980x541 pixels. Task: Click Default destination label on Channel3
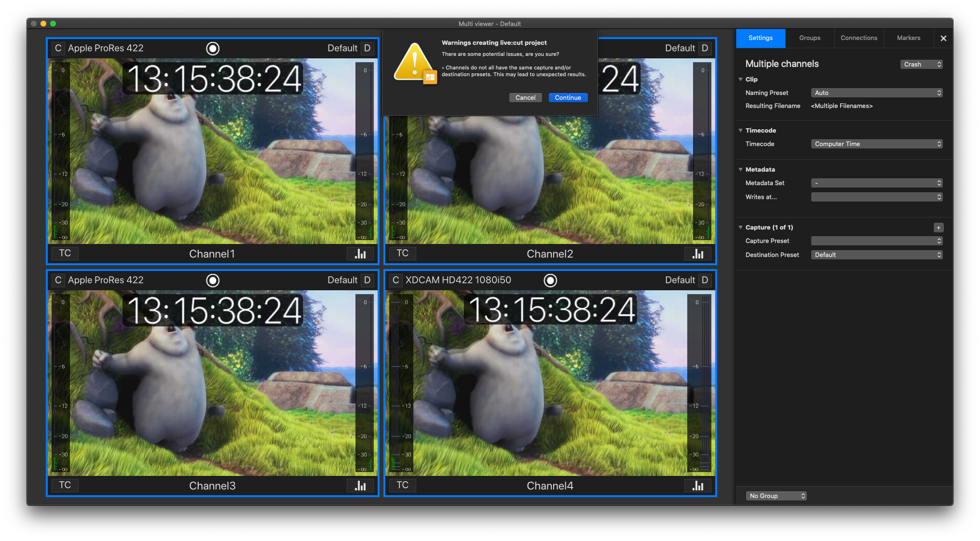pos(342,280)
